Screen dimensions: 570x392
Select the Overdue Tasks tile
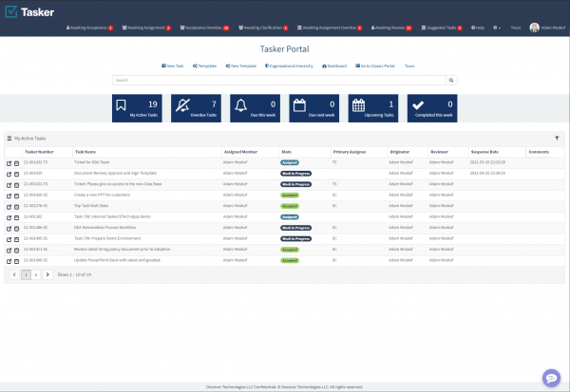pos(196,108)
